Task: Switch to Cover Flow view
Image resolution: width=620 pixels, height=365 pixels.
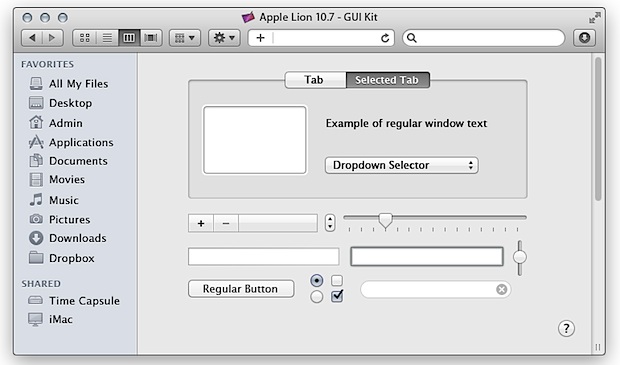Action: (x=151, y=38)
